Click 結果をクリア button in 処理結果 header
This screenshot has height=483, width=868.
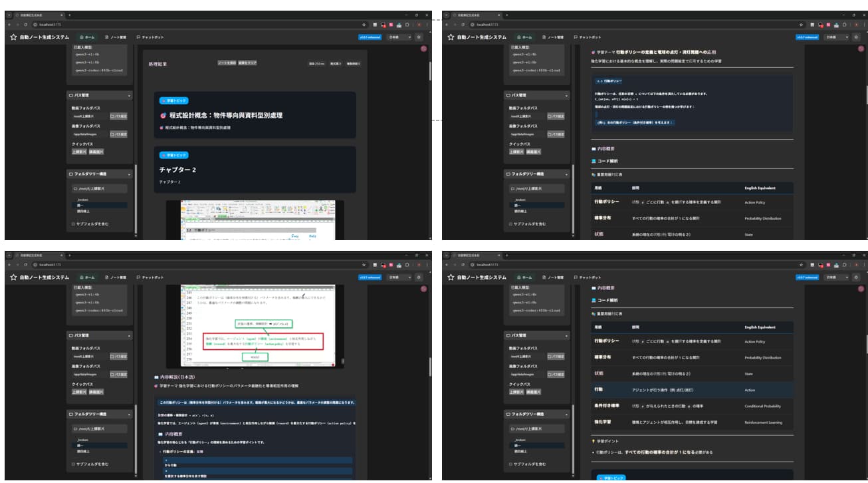(248, 63)
